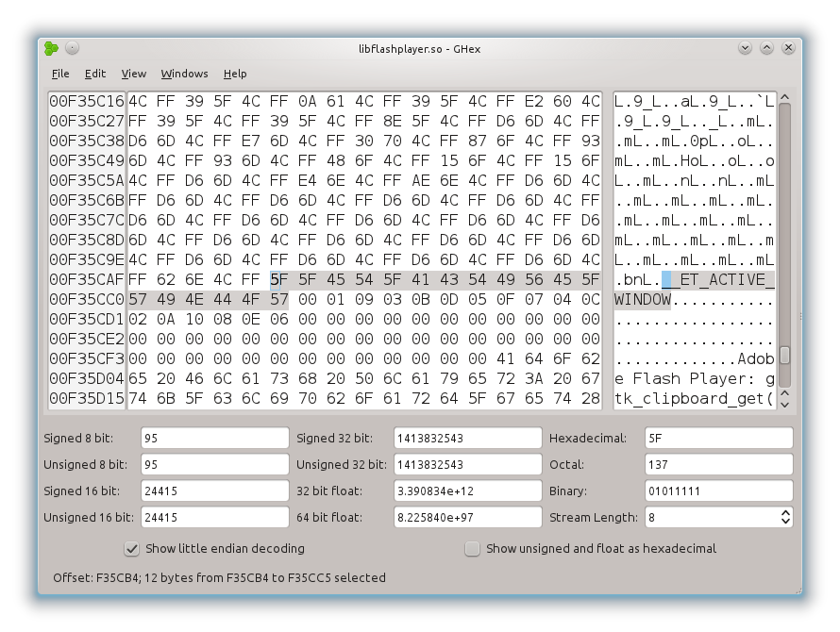Open the View menu

[x=133, y=74]
